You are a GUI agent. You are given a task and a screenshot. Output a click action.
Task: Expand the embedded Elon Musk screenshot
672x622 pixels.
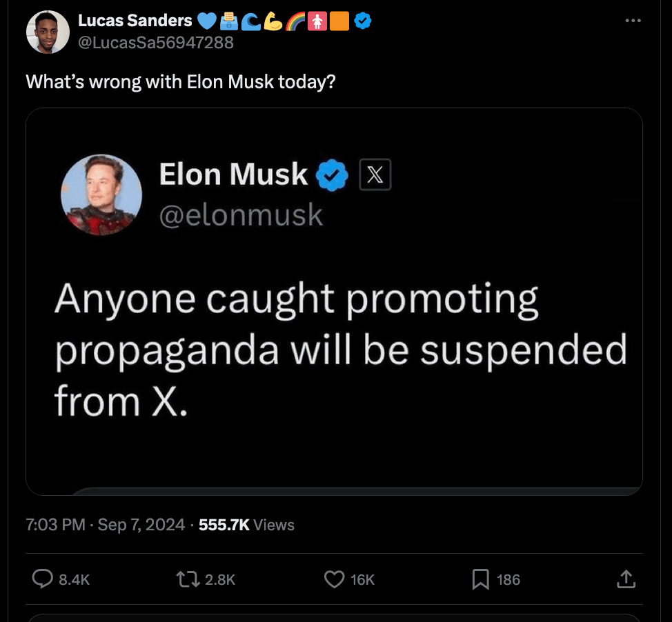coord(335,300)
